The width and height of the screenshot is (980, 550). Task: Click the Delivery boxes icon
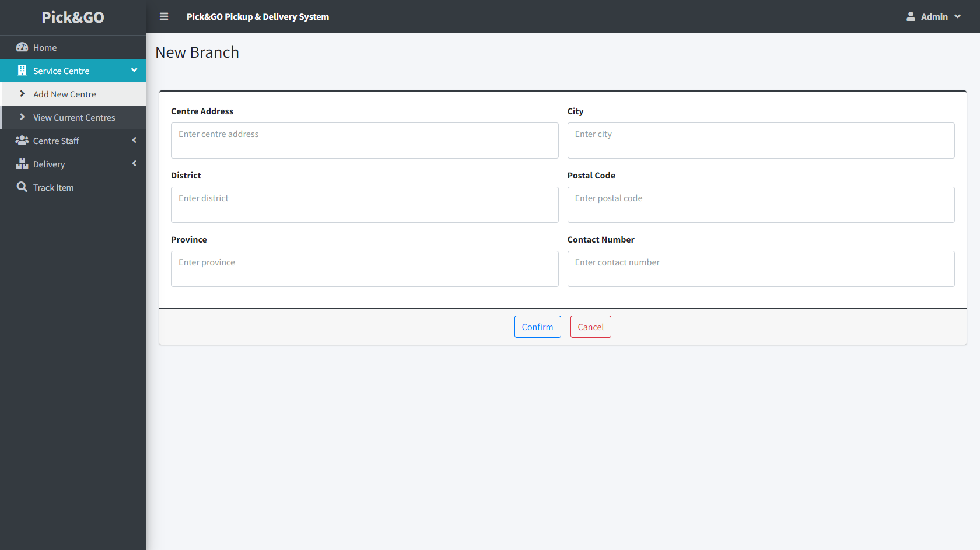click(x=22, y=164)
